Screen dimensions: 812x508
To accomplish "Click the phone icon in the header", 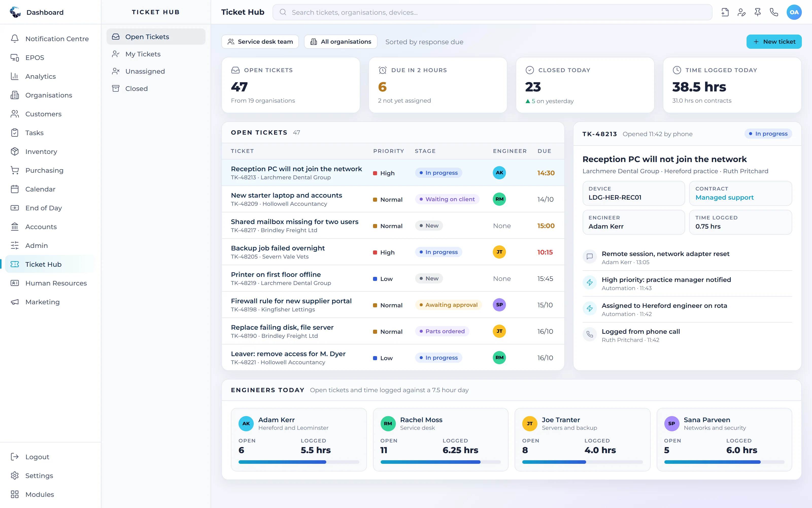I will pos(774,12).
